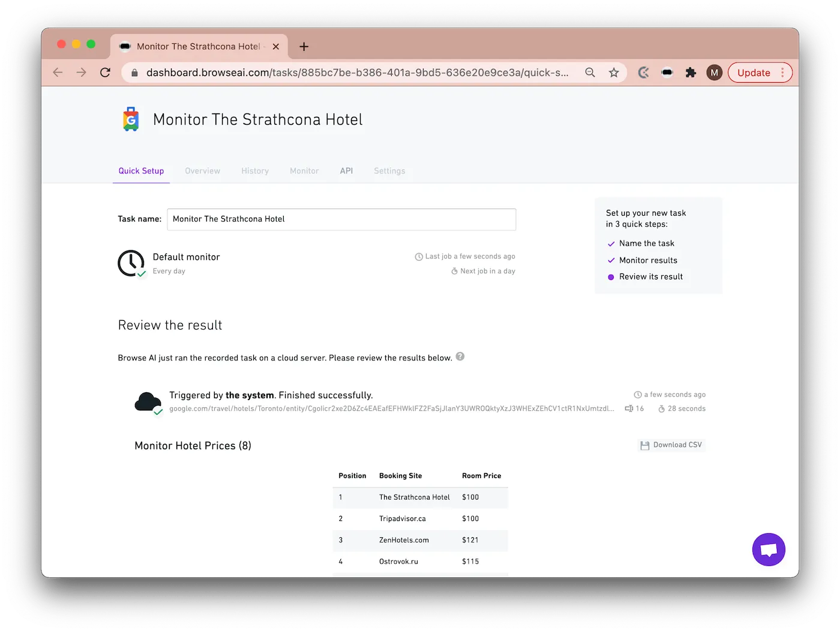
Task: Open the M profile avatar
Action: point(714,73)
